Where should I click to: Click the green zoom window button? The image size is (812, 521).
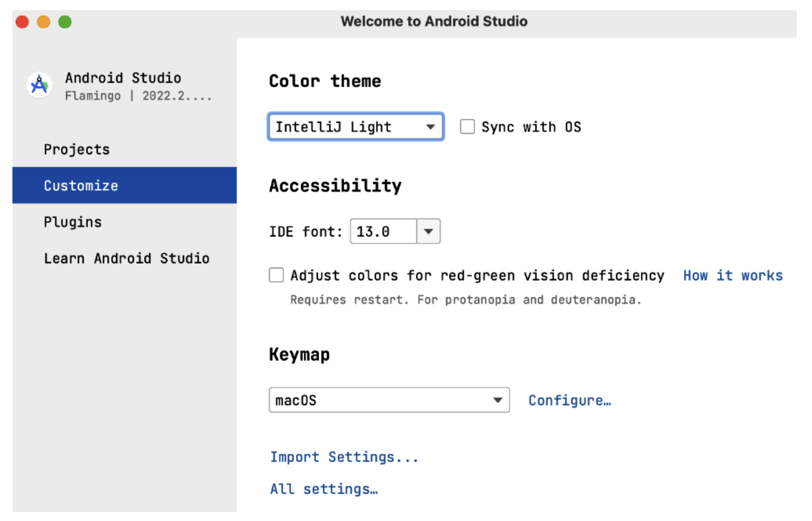(65, 22)
